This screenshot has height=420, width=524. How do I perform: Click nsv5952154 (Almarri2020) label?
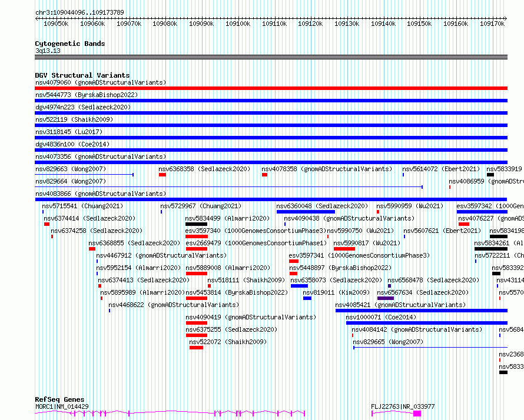pyautogui.click(x=138, y=268)
